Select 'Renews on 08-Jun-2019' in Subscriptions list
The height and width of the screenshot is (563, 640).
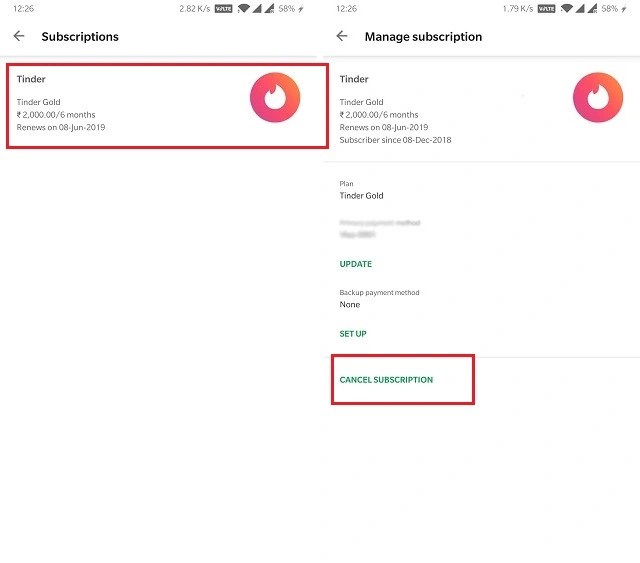61,127
